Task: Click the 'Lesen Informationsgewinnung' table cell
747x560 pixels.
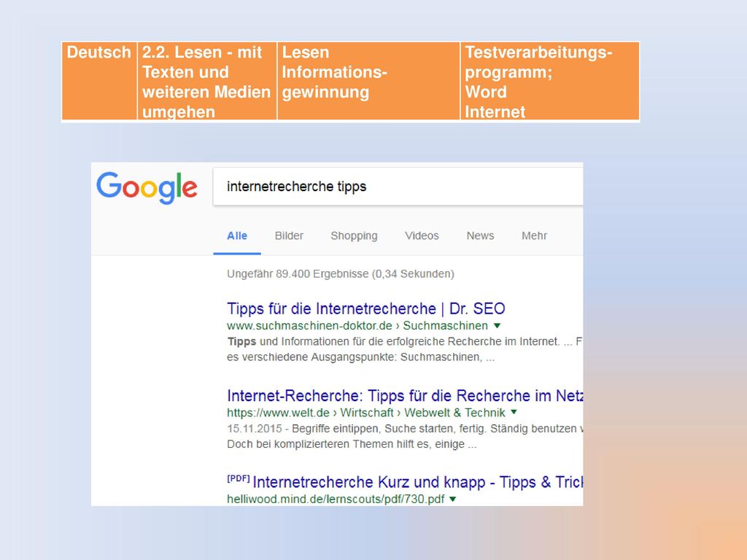Action: (368, 81)
